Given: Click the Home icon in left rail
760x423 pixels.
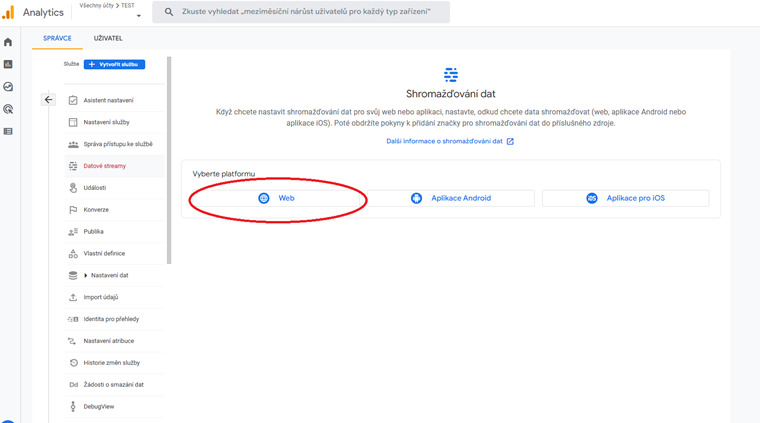Looking at the screenshot, I should [x=8, y=42].
